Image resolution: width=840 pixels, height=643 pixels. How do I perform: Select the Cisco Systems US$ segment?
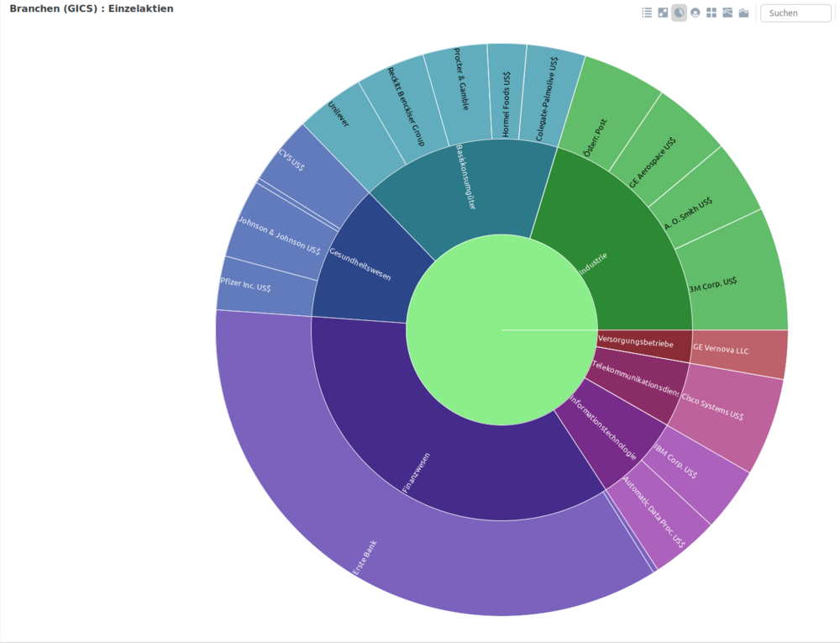point(723,413)
